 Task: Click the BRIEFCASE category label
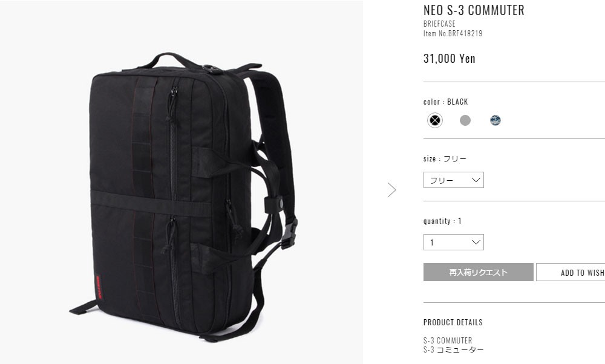tap(439, 24)
